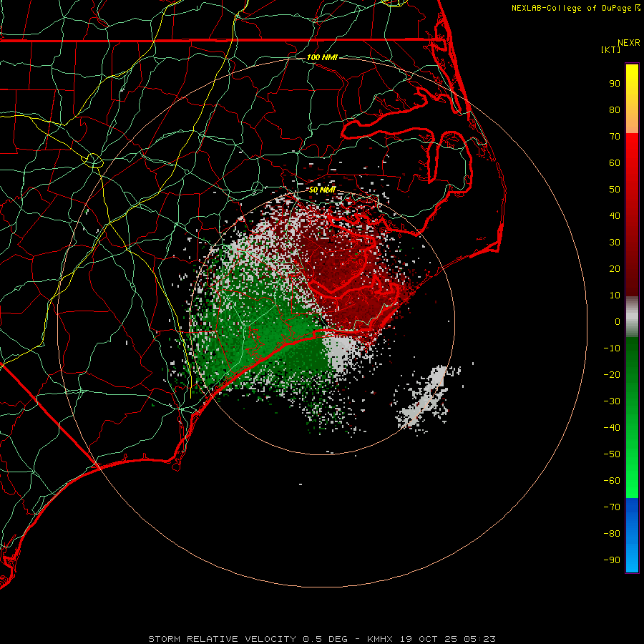
Task: Click the isolated gray echo patch offshore southeast
Action: (425, 399)
